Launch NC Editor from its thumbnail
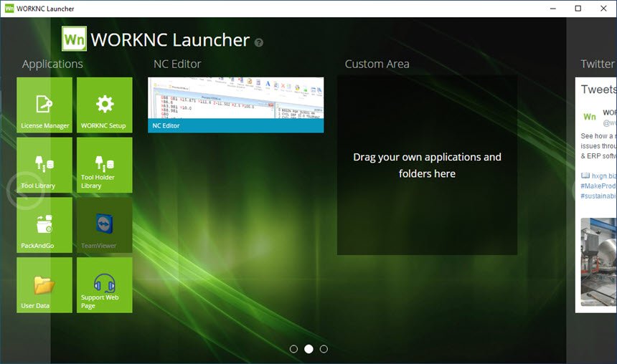Viewport: 617px width, 364px height. [x=236, y=105]
